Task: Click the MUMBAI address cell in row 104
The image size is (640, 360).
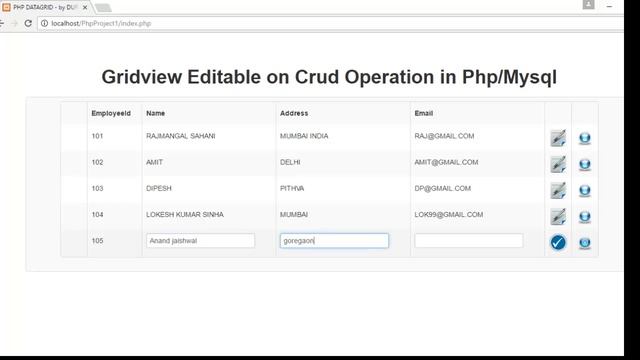Action: [x=294, y=214]
